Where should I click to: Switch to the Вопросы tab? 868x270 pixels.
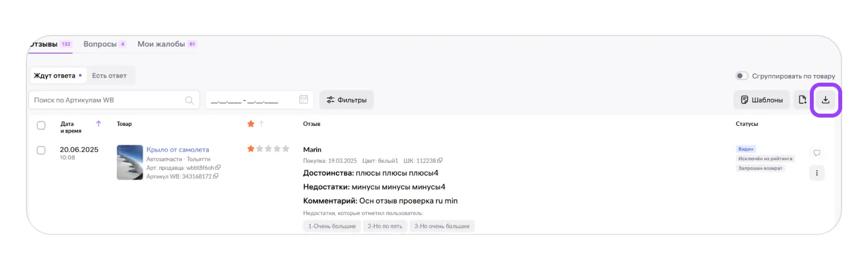100,44
